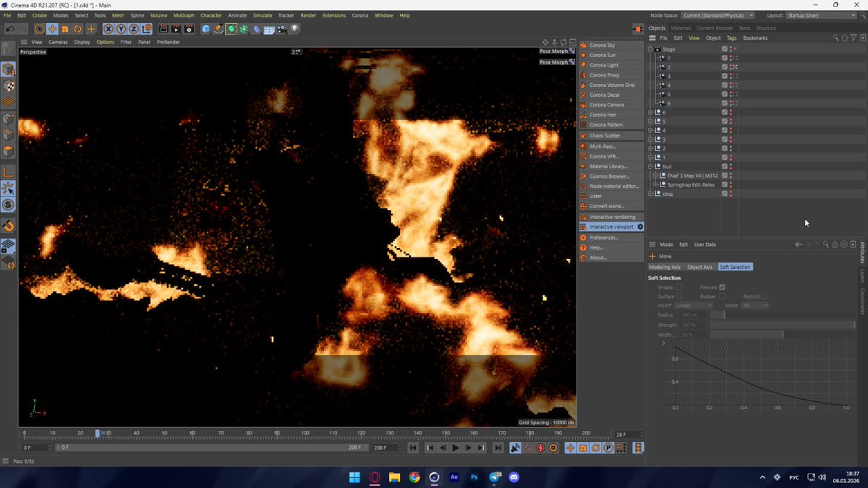
Task: Click frame 100 on the timeline ruler
Action: 305,434
